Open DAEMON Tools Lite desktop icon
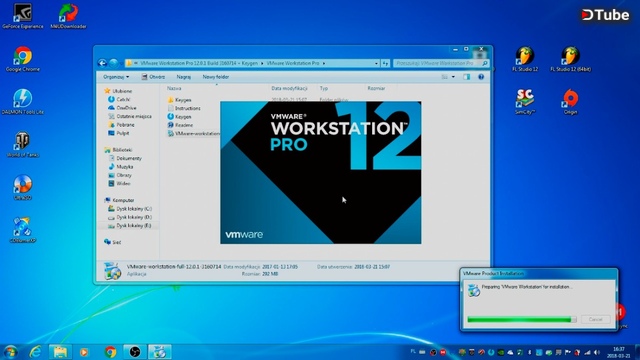This screenshot has width=640, height=360. click(x=22, y=102)
